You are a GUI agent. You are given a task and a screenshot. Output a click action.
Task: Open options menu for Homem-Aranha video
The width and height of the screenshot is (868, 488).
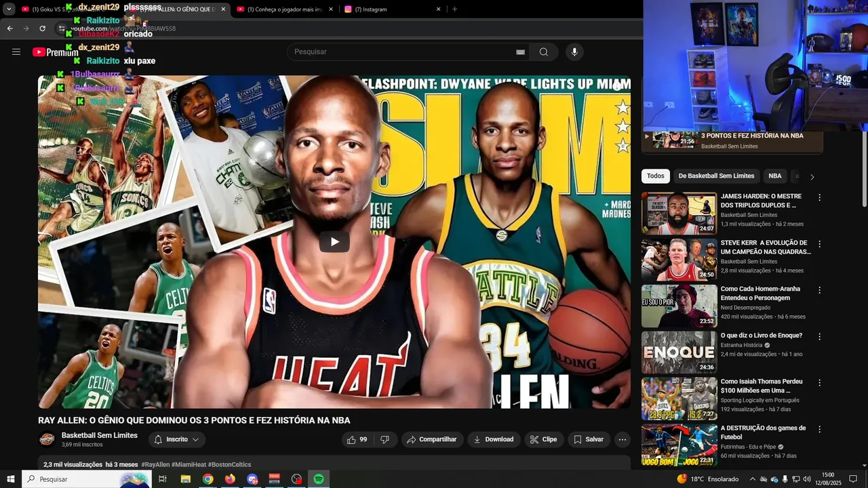tap(819, 290)
